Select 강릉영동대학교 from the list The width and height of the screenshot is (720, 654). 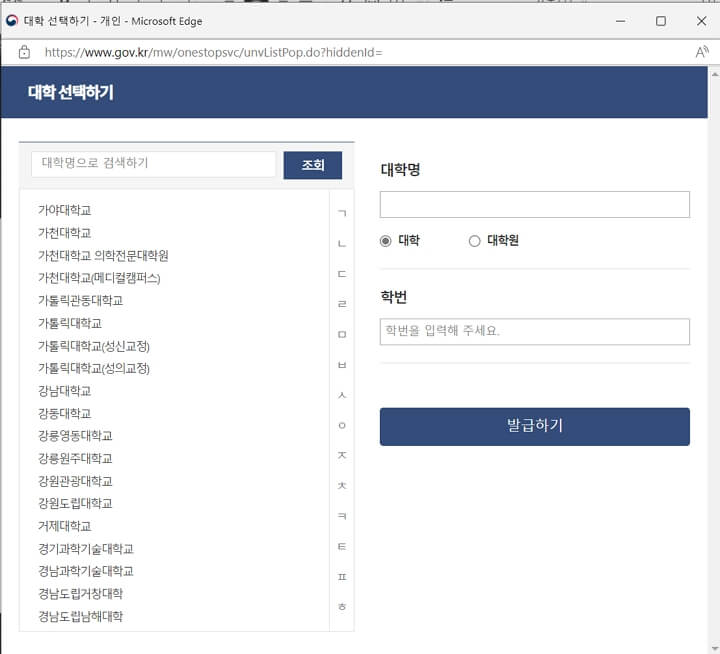(x=75, y=436)
